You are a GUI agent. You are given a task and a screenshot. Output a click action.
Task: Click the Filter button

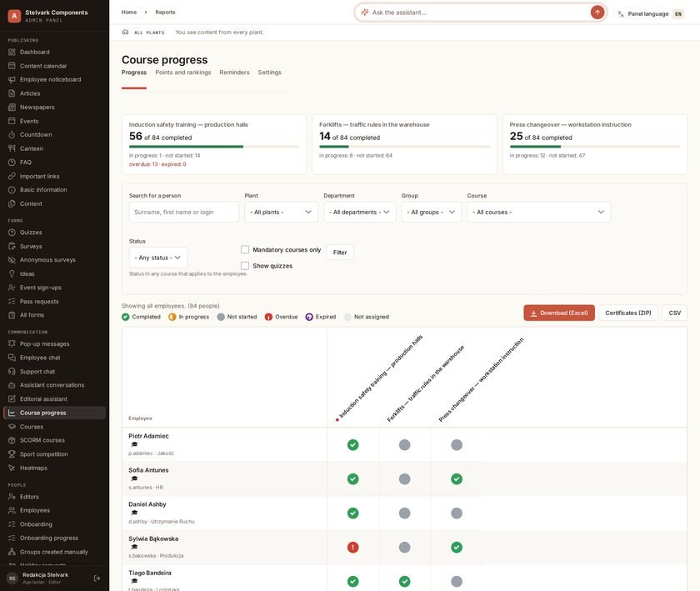click(340, 253)
